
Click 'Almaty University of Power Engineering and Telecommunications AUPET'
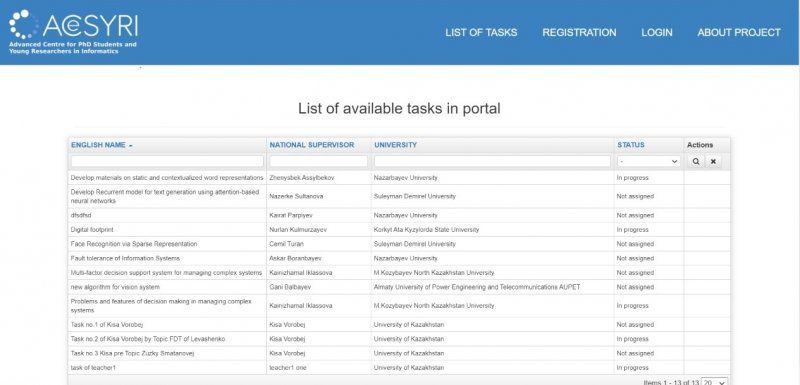pos(477,287)
